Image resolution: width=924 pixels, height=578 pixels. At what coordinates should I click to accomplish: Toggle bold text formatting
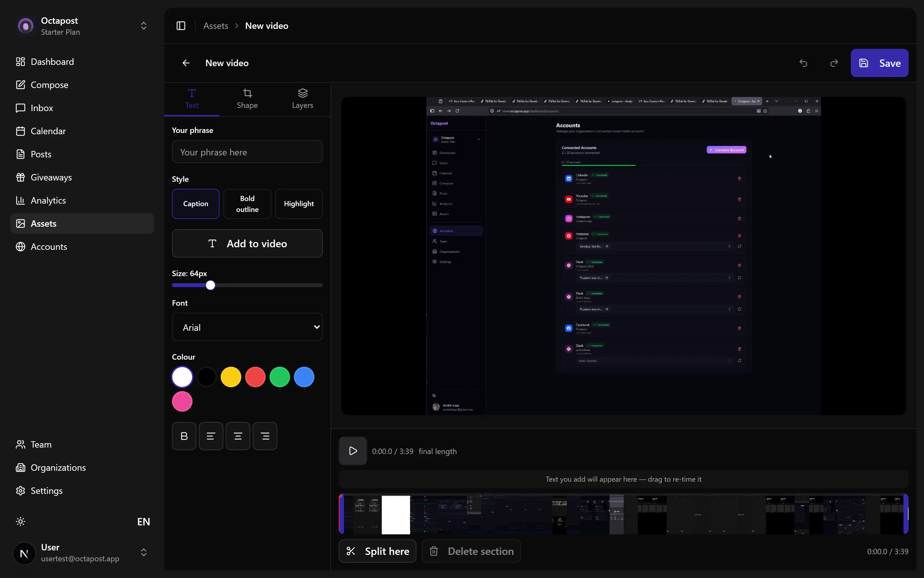(184, 436)
